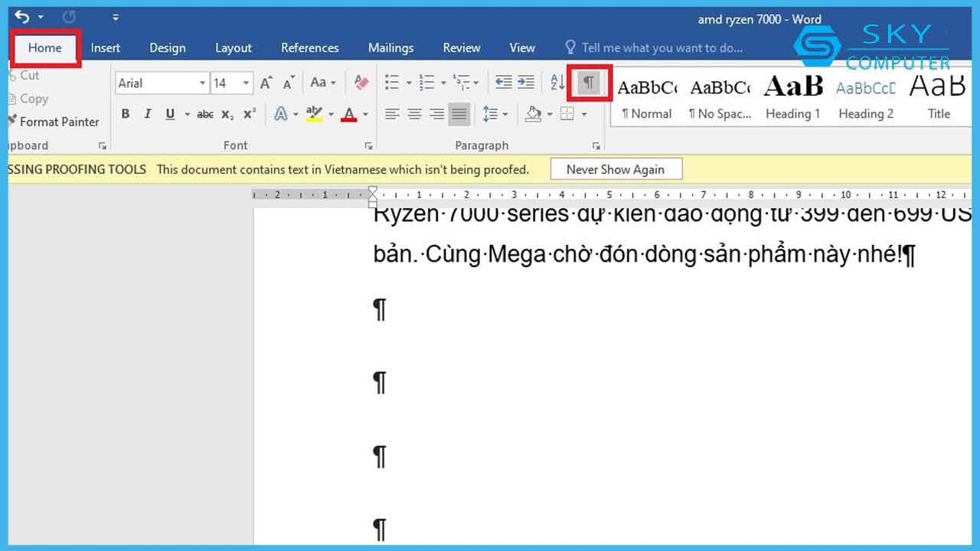Center the paragraph text
This screenshot has height=551, width=980.
[414, 114]
